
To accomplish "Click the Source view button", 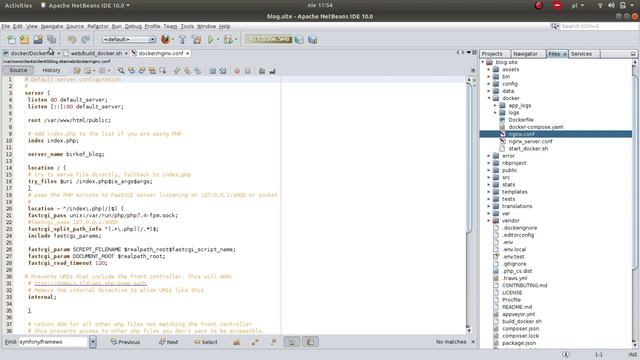I will tap(18, 70).
